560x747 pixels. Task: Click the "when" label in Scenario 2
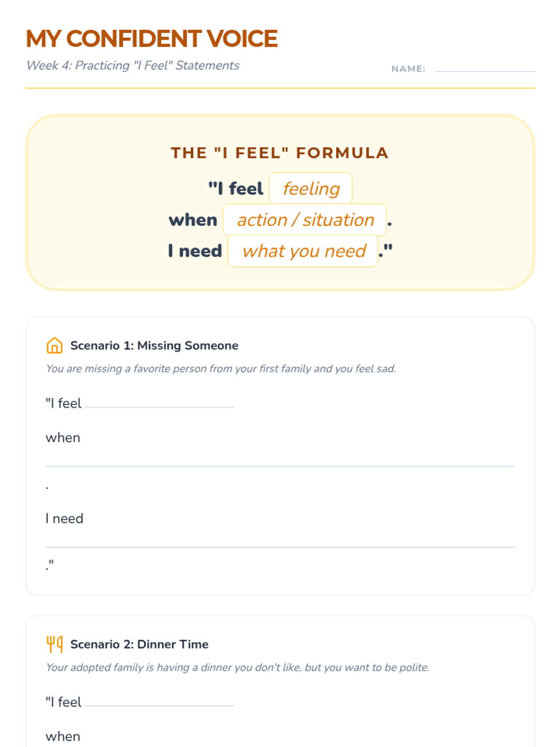(63, 736)
